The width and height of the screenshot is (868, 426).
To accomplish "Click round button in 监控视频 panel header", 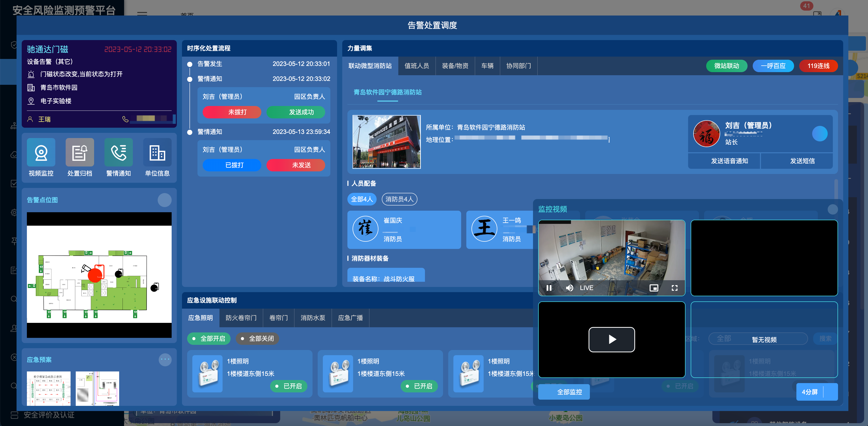I will [832, 209].
